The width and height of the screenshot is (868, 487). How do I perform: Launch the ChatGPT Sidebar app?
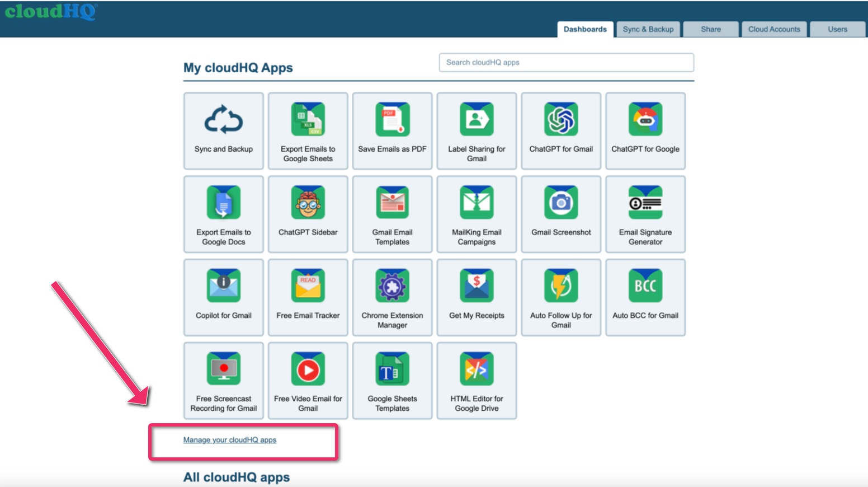pyautogui.click(x=308, y=214)
